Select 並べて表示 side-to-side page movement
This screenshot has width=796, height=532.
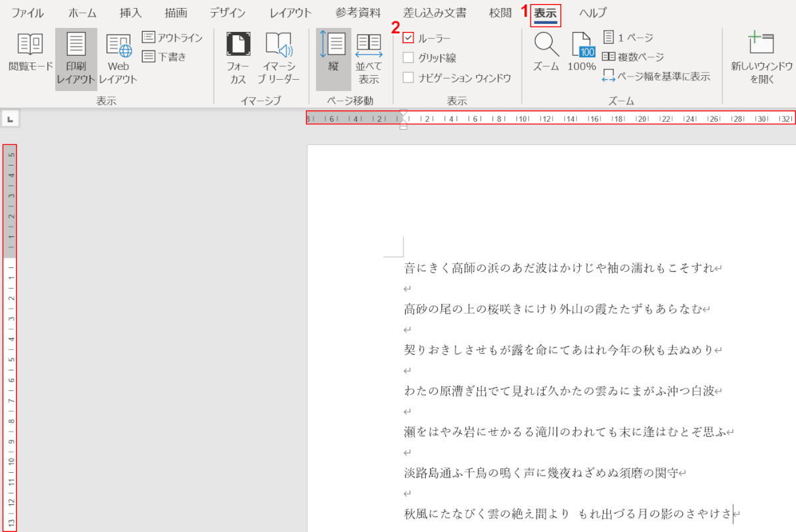369,59
